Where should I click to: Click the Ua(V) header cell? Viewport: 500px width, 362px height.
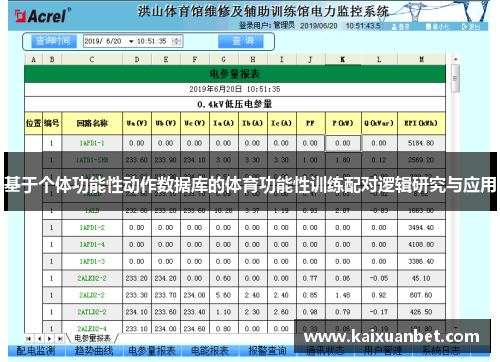pyautogui.click(x=137, y=123)
